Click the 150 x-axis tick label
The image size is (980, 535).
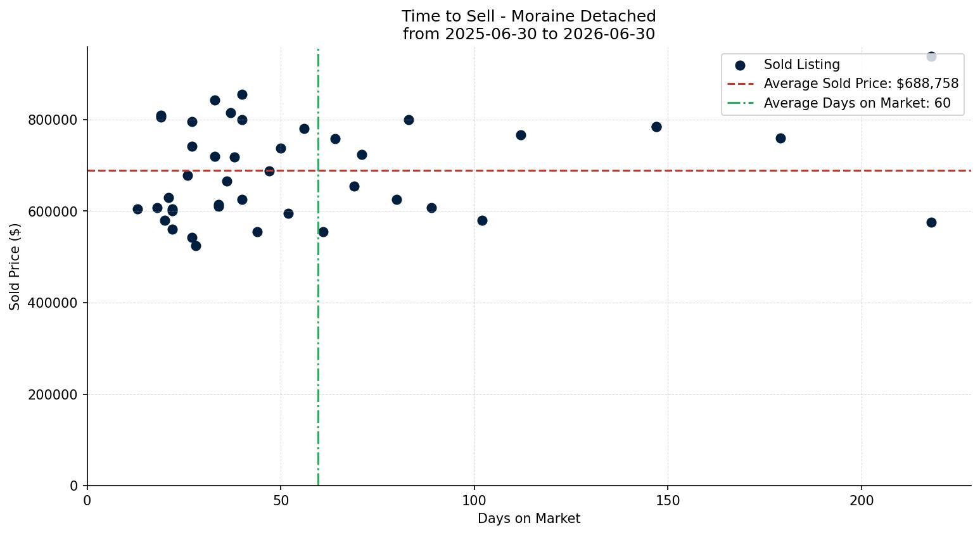[x=668, y=501]
